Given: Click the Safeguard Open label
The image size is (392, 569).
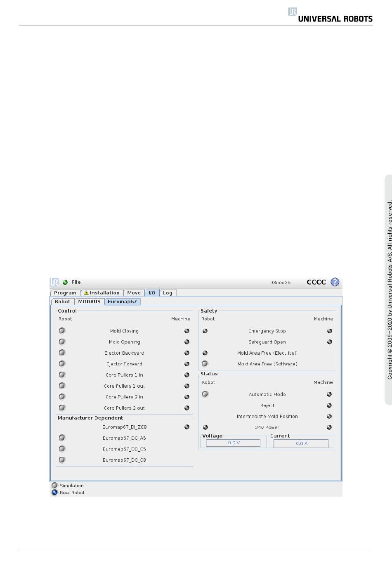Looking at the screenshot, I should (267, 342).
